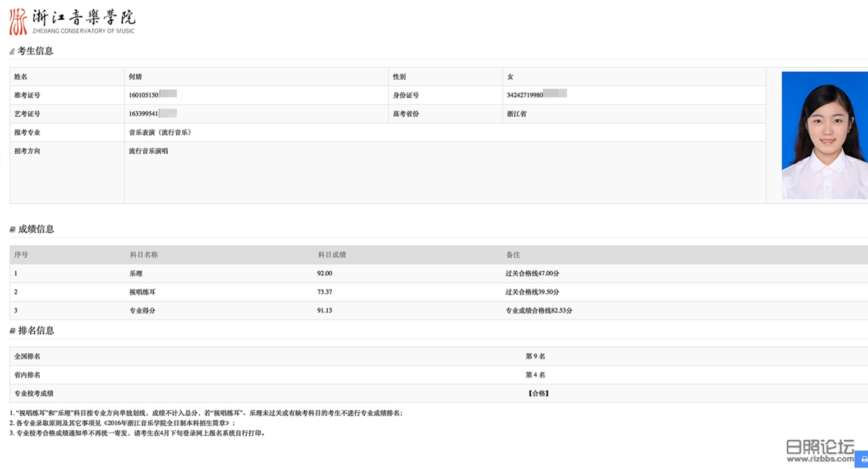868x469 pixels.
Task: Select the 视唱练耳 score 73.37
Action: click(x=324, y=292)
